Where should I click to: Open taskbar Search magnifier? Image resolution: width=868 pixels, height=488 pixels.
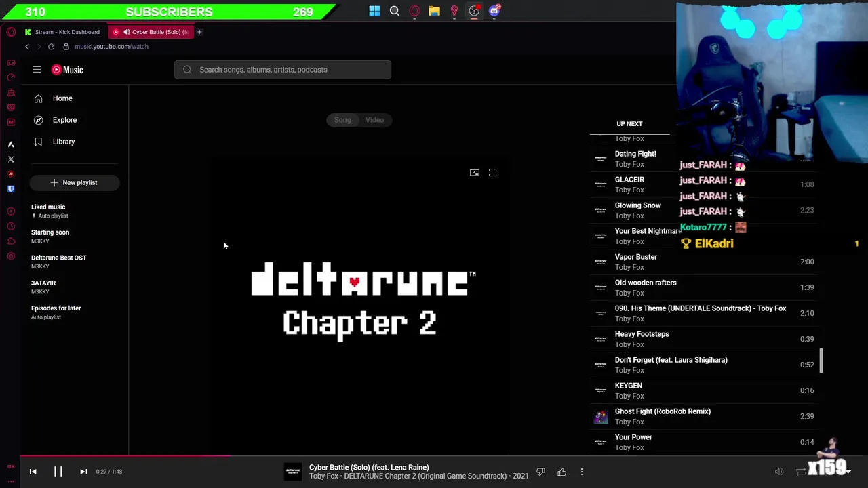pos(395,11)
